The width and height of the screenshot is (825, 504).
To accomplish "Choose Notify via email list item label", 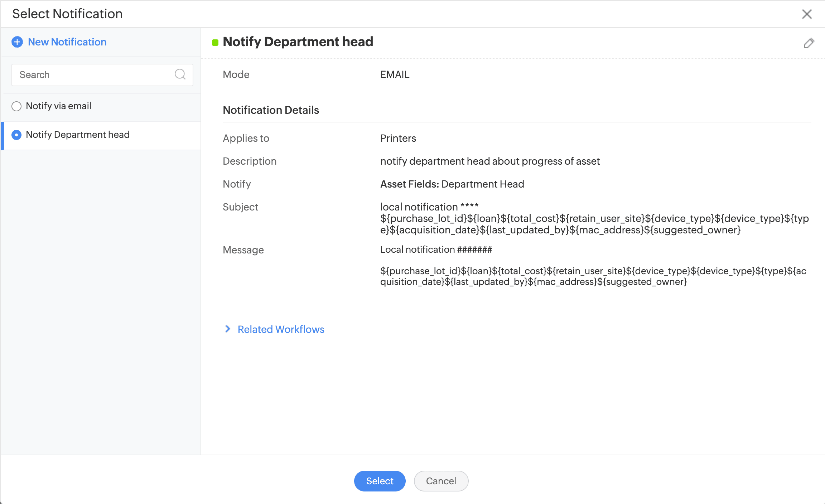I will pyautogui.click(x=58, y=106).
